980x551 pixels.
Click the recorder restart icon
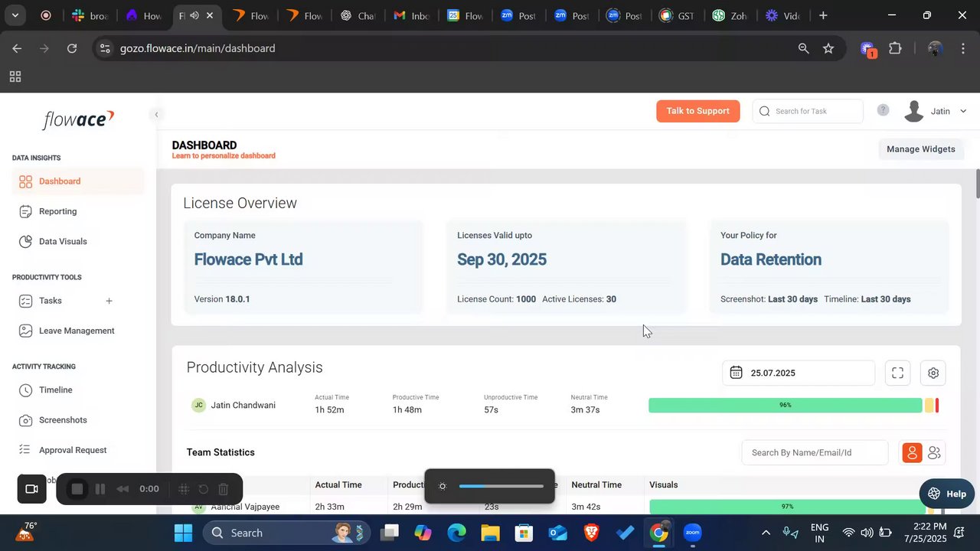204,489
